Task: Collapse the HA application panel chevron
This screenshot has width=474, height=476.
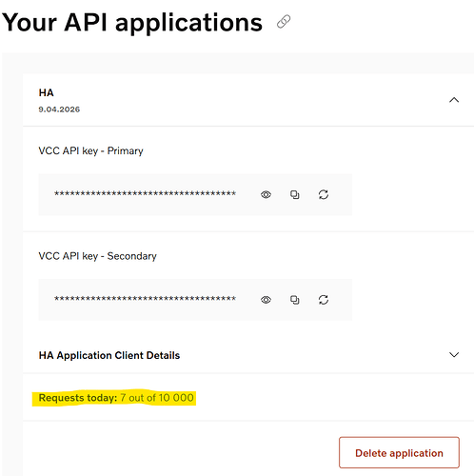Action: 454,100
